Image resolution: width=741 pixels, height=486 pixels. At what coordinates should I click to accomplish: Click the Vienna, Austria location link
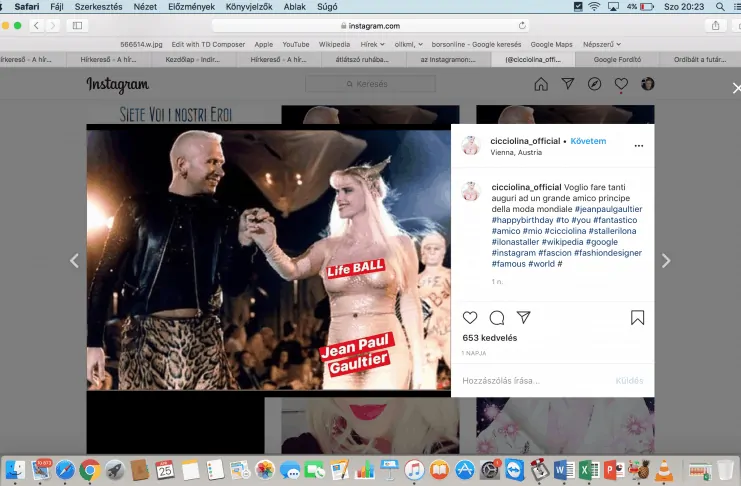click(x=516, y=152)
